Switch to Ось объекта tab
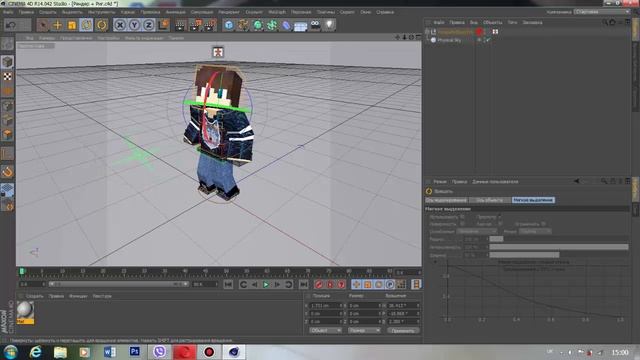The image size is (640, 360). [x=490, y=200]
